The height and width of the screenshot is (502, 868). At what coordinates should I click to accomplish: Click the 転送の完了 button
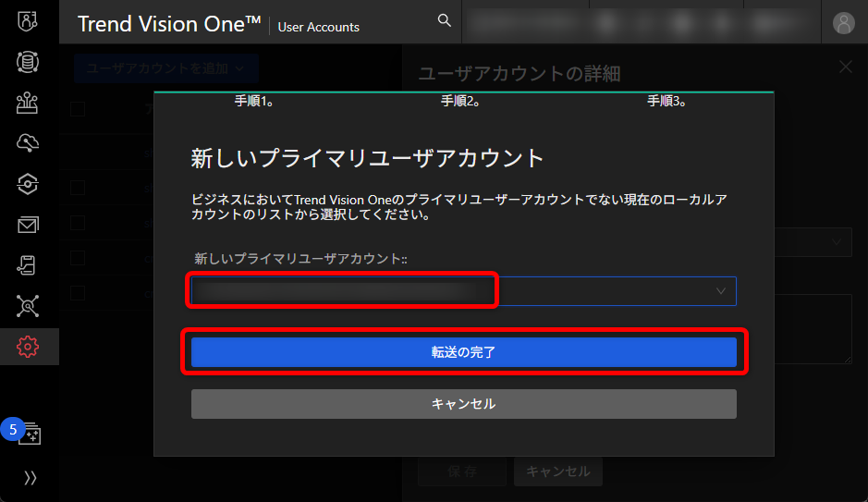[464, 352]
